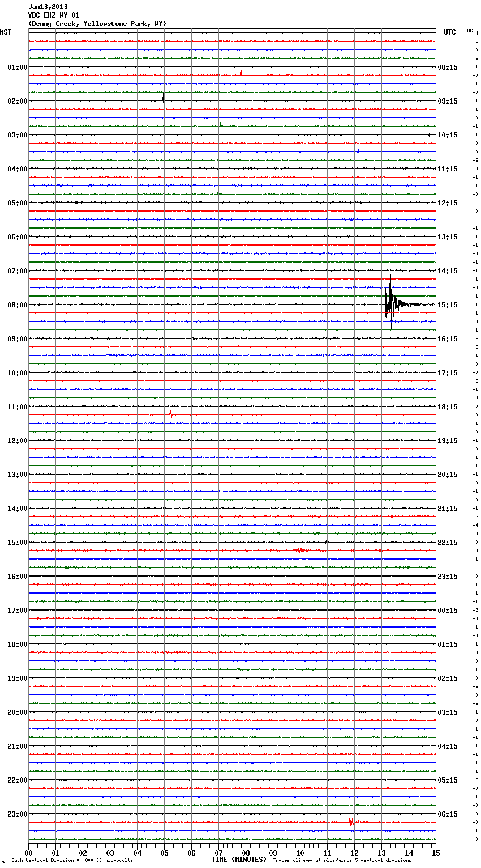Click the MST timezone label
Image resolution: width=481 pixels, height=868 pixels.
coord(6,32)
